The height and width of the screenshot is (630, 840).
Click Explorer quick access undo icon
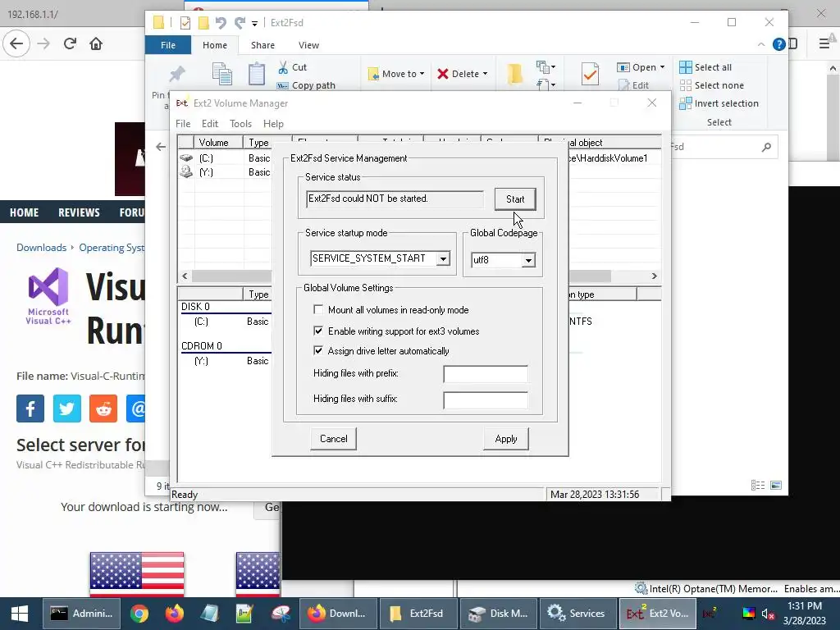pos(221,22)
